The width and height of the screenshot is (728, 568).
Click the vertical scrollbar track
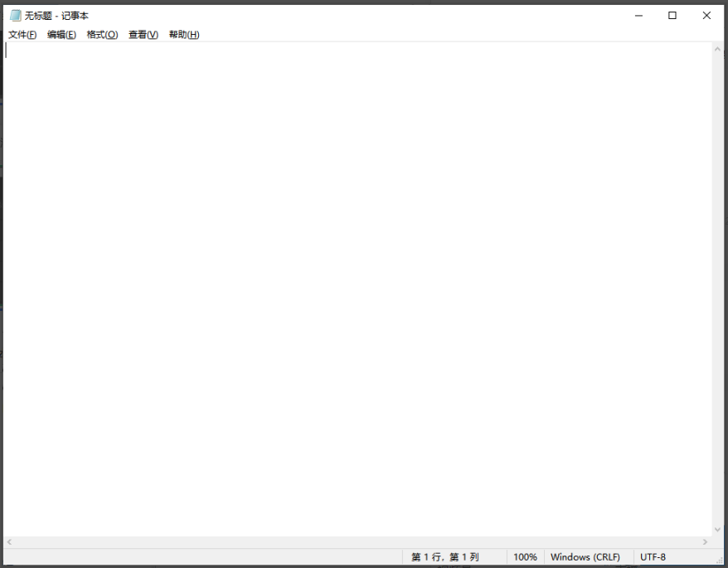point(718,290)
